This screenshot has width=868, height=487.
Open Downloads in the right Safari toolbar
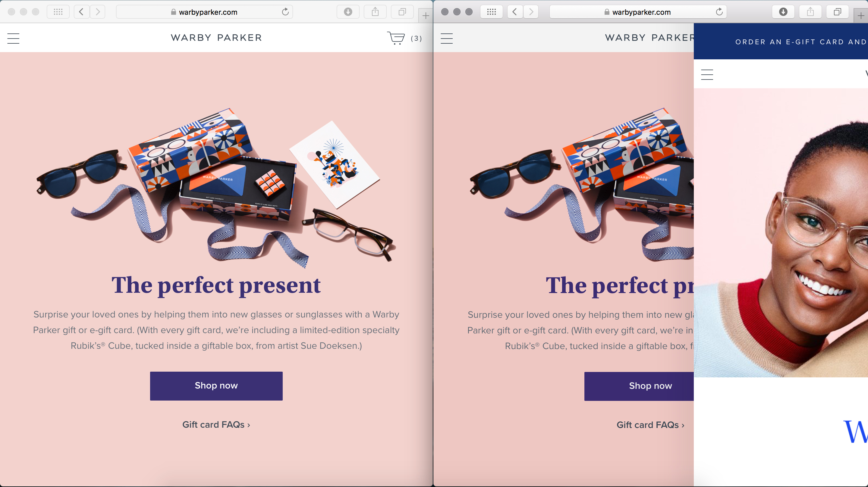tap(783, 12)
